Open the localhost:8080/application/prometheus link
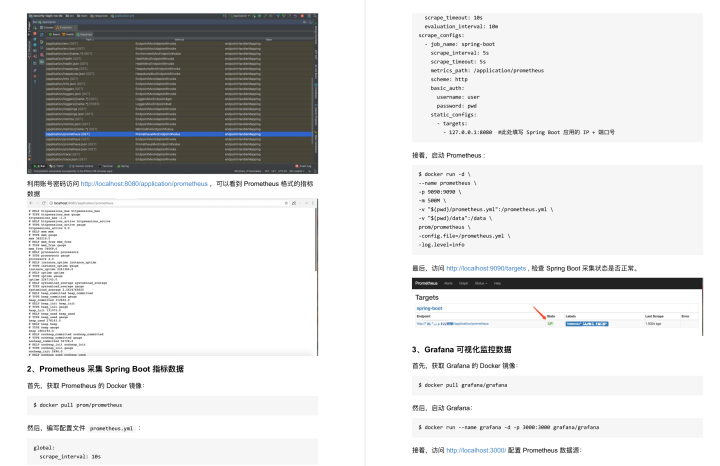 coord(144,184)
